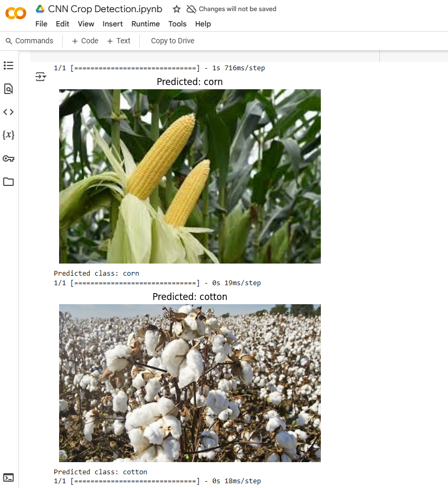Open the find and replace panel
Image resolution: width=448 pixels, height=488 pixels.
(x=8, y=89)
